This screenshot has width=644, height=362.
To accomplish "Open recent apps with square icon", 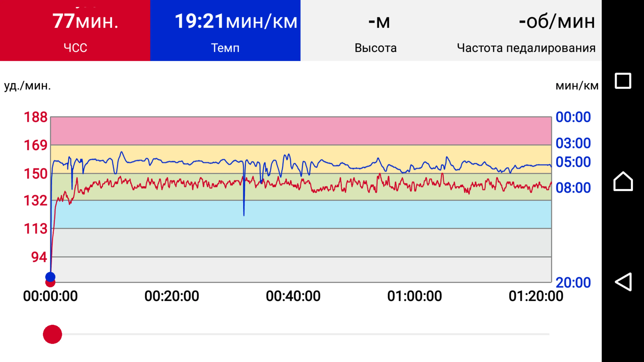I will [x=623, y=81].
